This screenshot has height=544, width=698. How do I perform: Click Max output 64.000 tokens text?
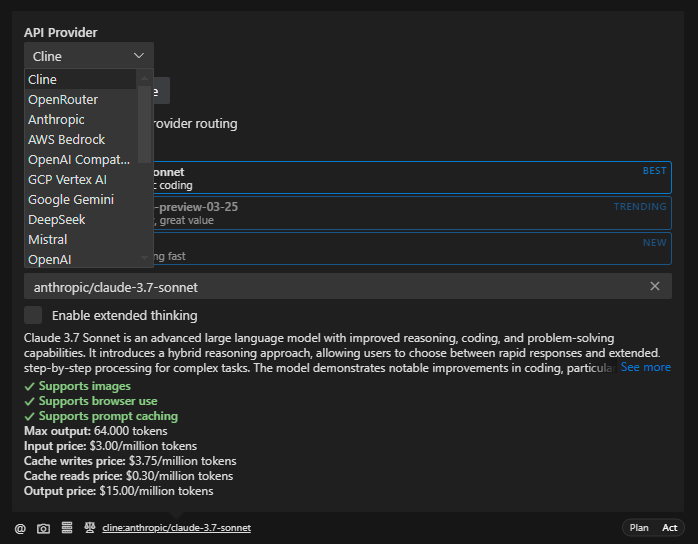click(96, 431)
